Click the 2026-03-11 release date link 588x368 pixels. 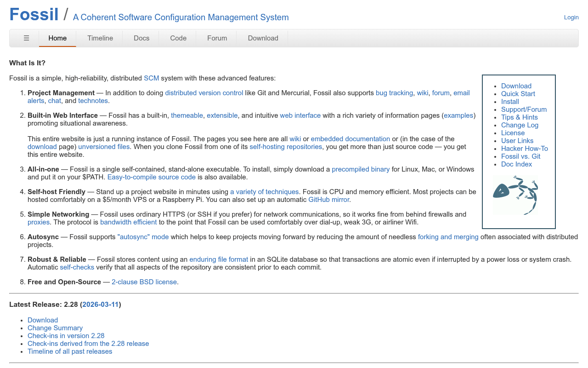(101, 305)
